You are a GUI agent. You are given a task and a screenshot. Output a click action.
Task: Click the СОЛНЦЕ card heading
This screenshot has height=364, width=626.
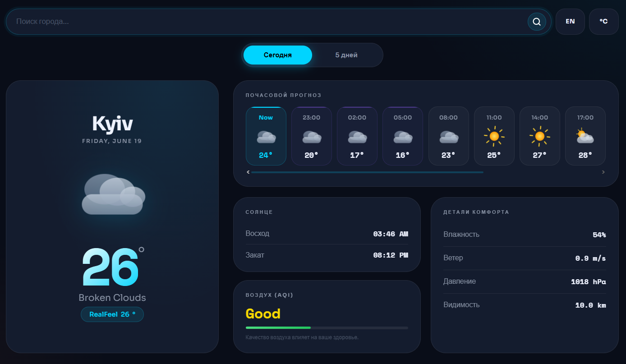click(x=259, y=212)
